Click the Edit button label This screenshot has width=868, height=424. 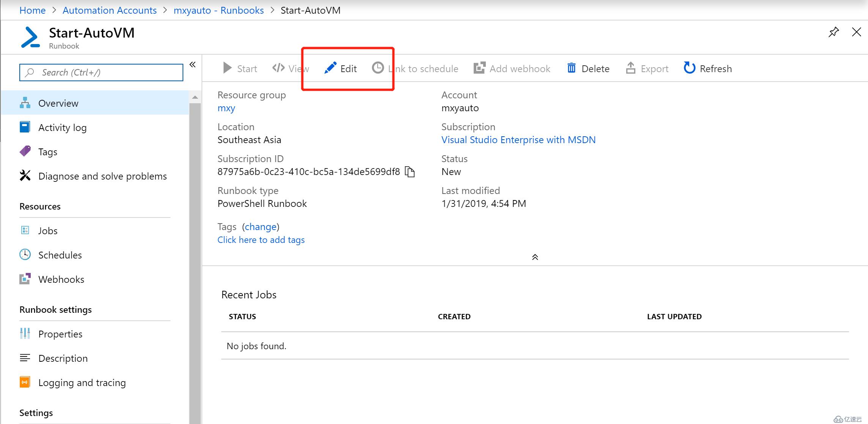click(348, 69)
